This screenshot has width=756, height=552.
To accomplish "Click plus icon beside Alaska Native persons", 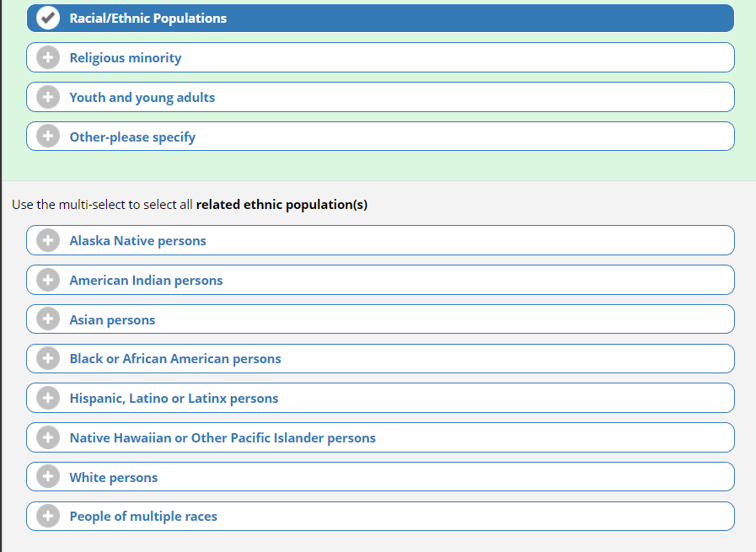I will 49,240.
